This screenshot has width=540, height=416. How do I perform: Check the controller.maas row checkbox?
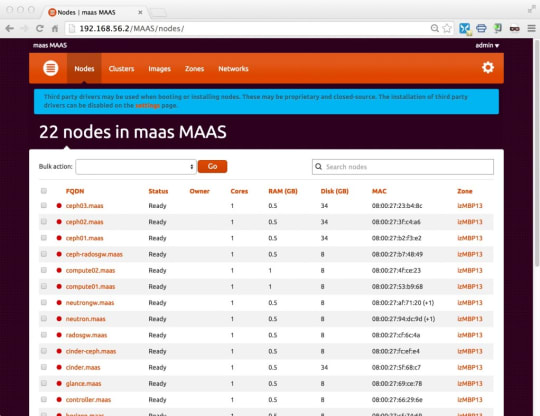pyautogui.click(x=44, y=399)
